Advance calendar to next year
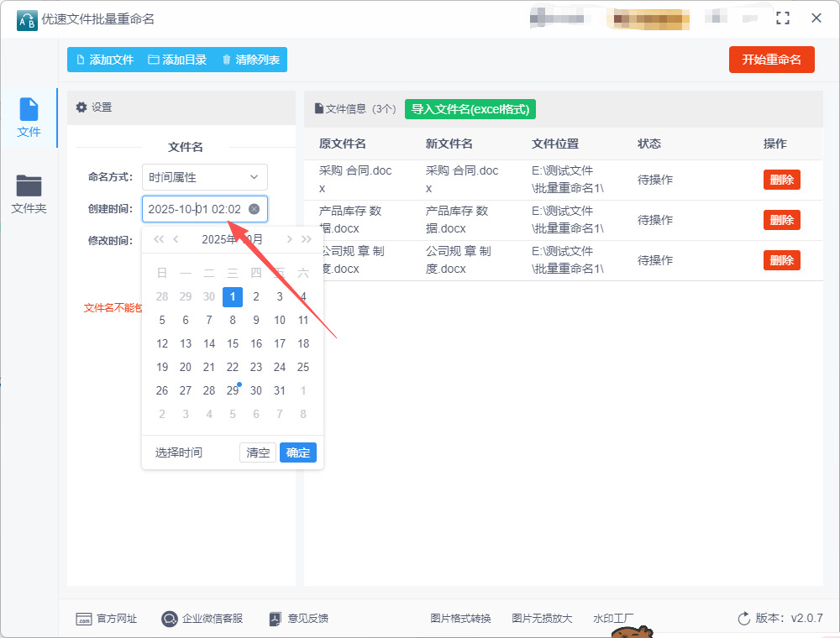The image size is (840, 638). pyautogui.click(x=307, y=239)
